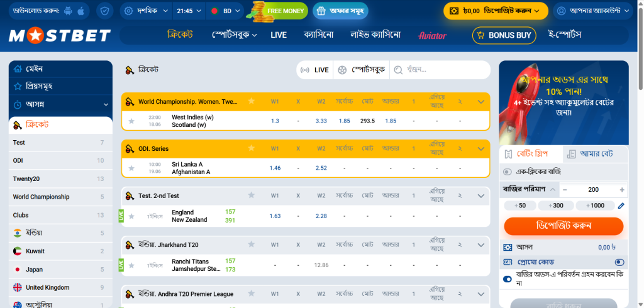
Task: Switch to LIVE filter above matches
Action: 315,70
